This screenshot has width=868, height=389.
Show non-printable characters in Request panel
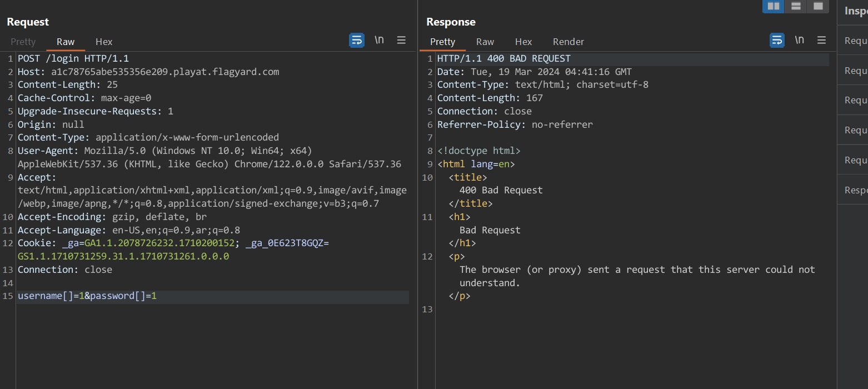point(379,40)
